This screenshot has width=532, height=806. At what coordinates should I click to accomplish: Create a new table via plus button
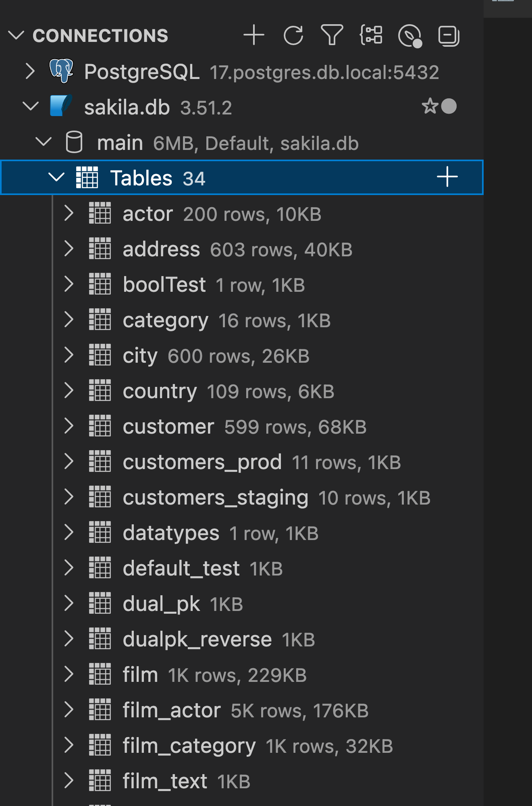(447, 177)
